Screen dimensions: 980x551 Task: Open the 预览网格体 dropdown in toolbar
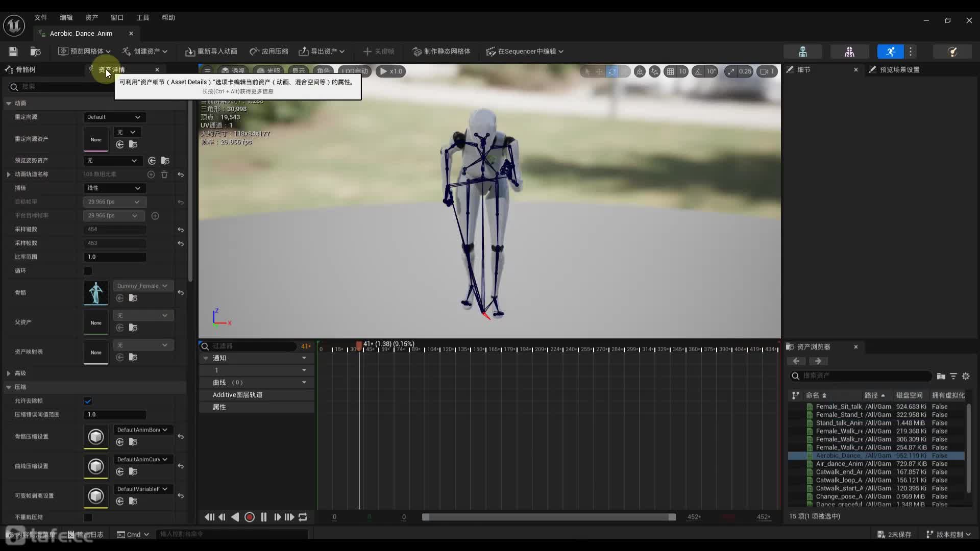coord(84,51)
